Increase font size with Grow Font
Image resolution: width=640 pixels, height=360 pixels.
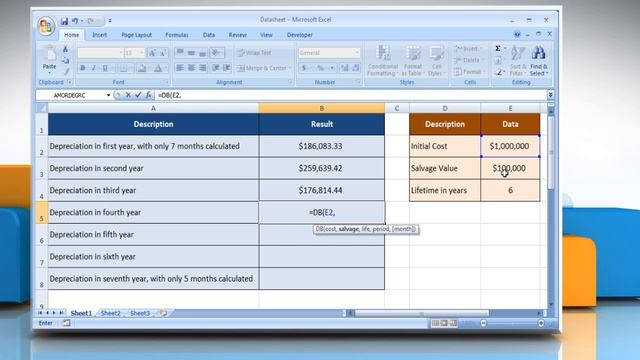(x=152, y=53)
